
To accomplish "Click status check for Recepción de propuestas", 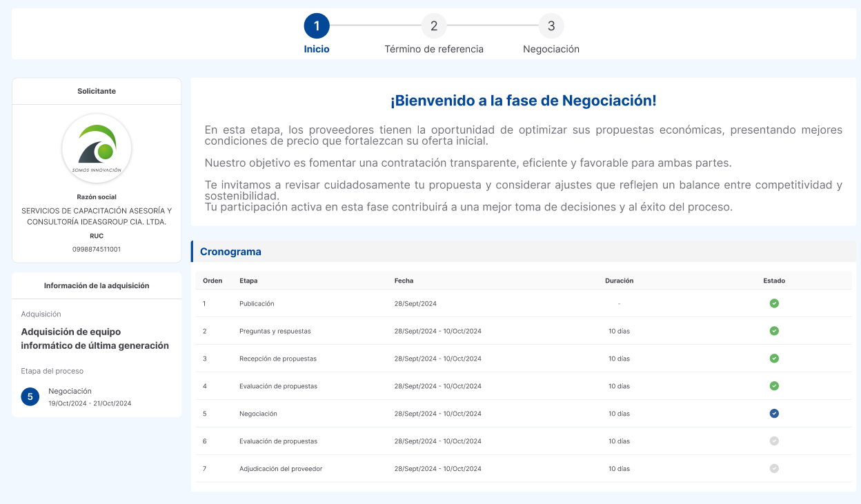I will 774,359.
